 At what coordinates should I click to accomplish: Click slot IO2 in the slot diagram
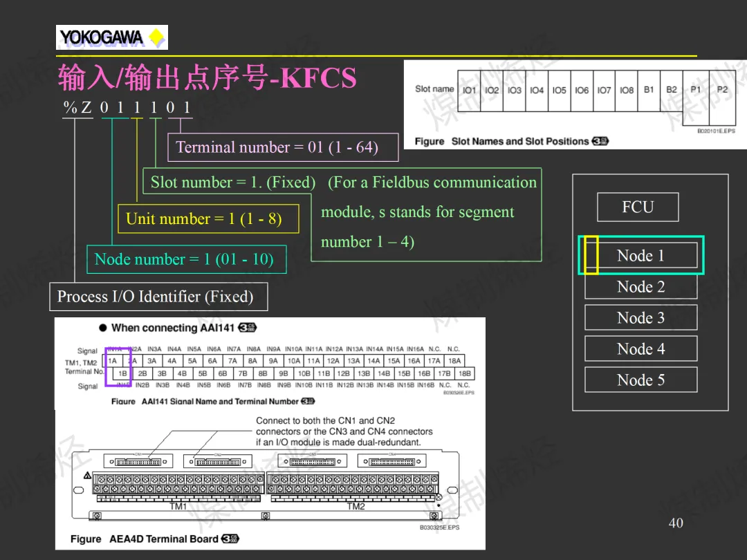pos(492,91)
